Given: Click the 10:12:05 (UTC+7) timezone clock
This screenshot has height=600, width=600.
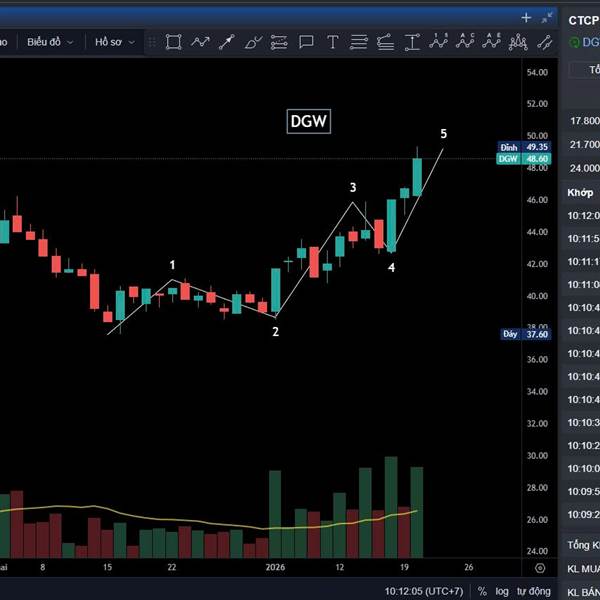Looking at the screenshot, I should click(424, 591).
